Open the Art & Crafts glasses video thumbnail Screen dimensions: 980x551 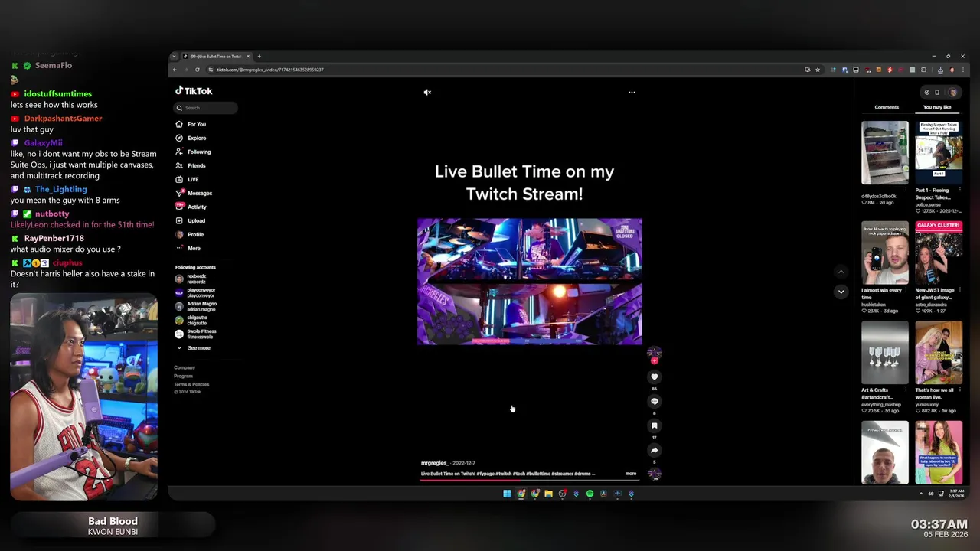[x=885, y=352]
